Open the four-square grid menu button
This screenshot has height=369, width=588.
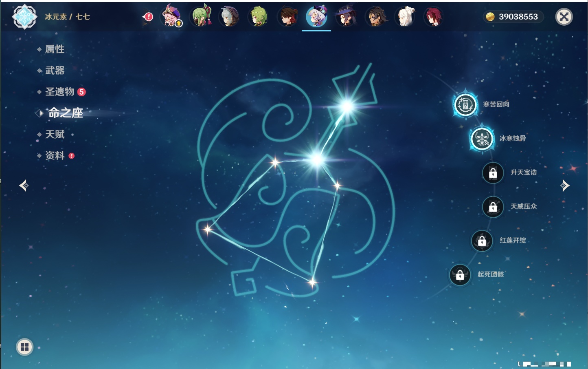coord(24,347)
